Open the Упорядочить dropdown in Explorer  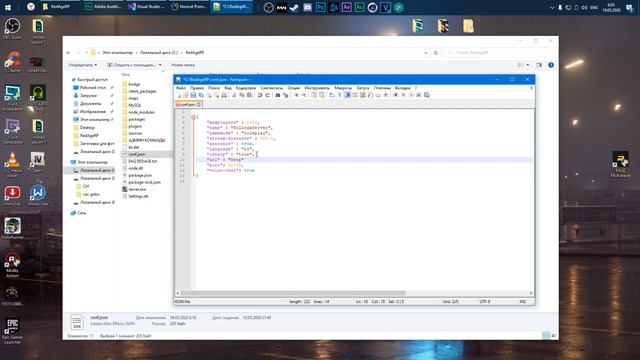pos(83,65)
